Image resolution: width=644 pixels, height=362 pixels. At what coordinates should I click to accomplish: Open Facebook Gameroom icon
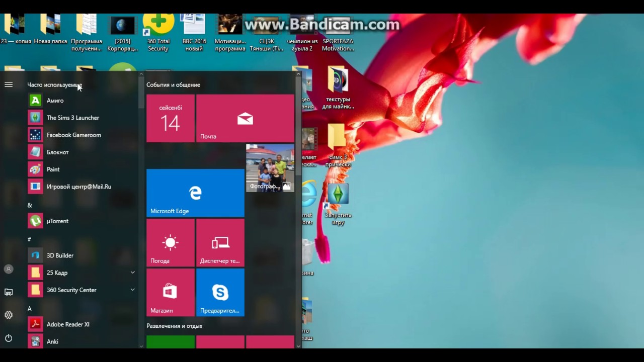35,135
